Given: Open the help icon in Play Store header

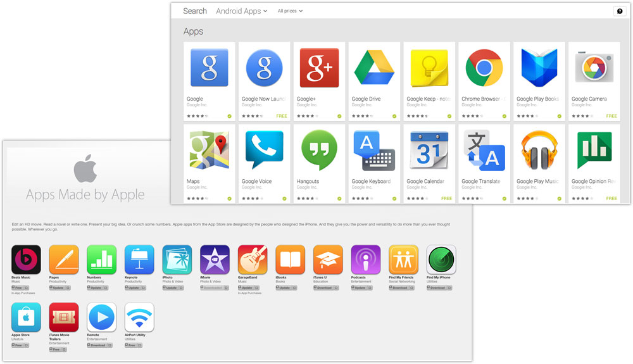Looking at the screenshot, I should (620, 11).
